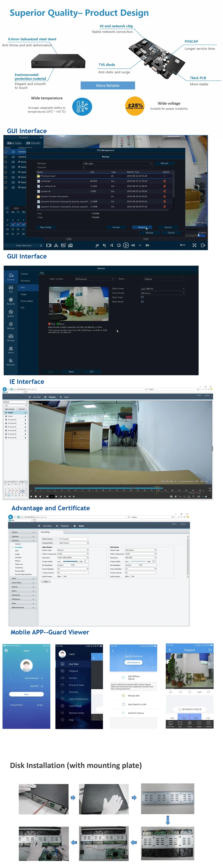Open the Time Format dropdown

pyautogui.click(x=163, y=293)
